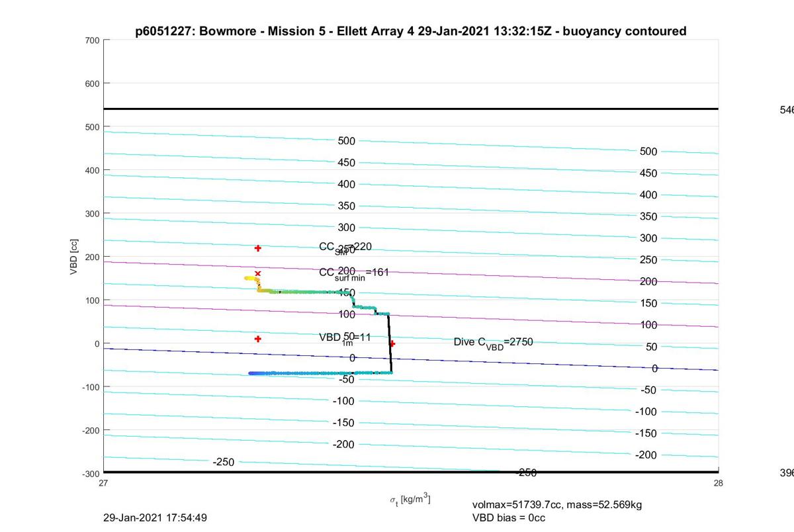Click the timestamp 29-Jan-2021 17:54:49
Viewport: 794px width, 532px height.
155,517
